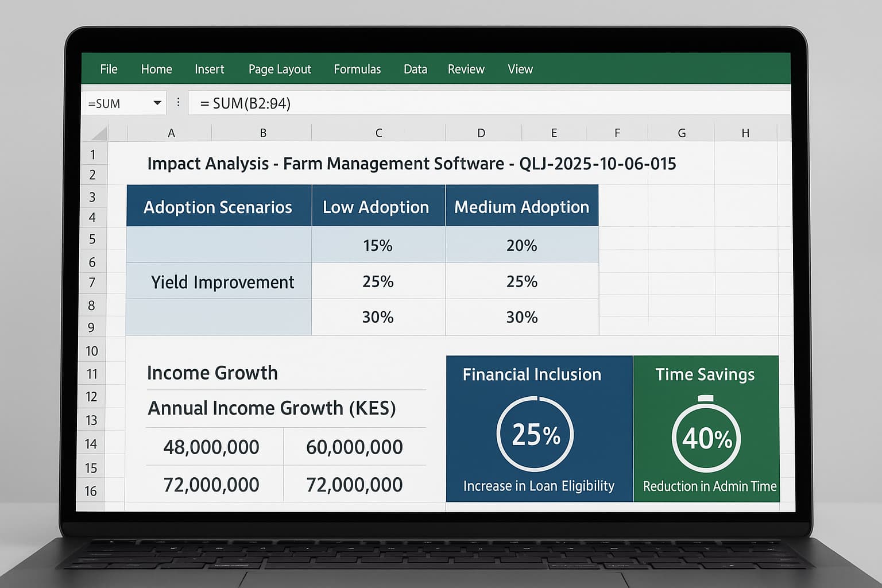This screenshot has height=588, width=882.
Task: Select the Page Layout tab
Action: [x=280, y=69]
